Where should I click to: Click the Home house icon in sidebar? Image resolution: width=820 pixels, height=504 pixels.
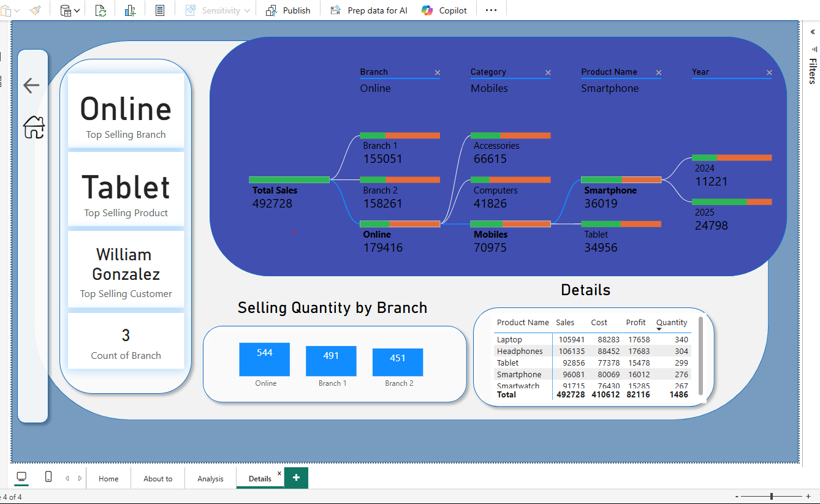tap(34, 127)
